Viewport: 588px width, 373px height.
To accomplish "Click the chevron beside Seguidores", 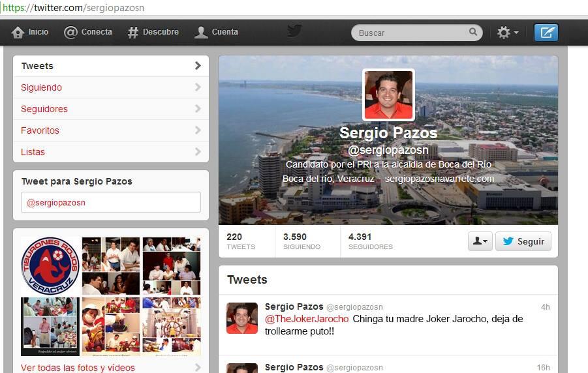I will 198,109.
